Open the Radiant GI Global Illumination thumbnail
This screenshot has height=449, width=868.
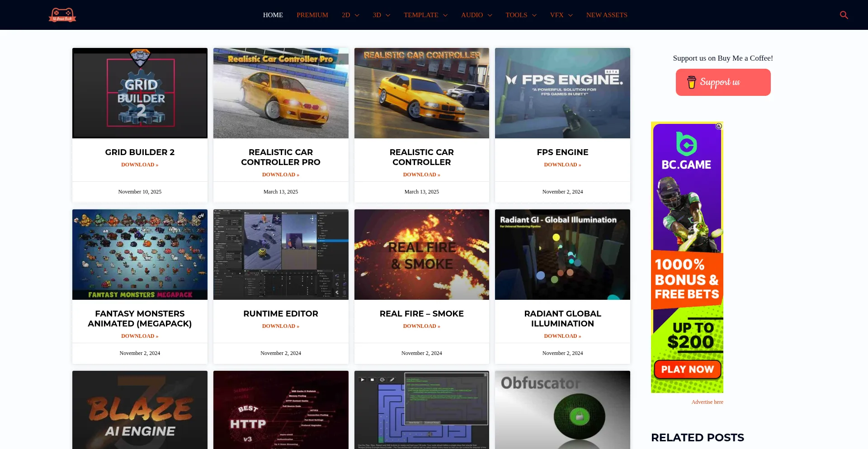[562, 255]
